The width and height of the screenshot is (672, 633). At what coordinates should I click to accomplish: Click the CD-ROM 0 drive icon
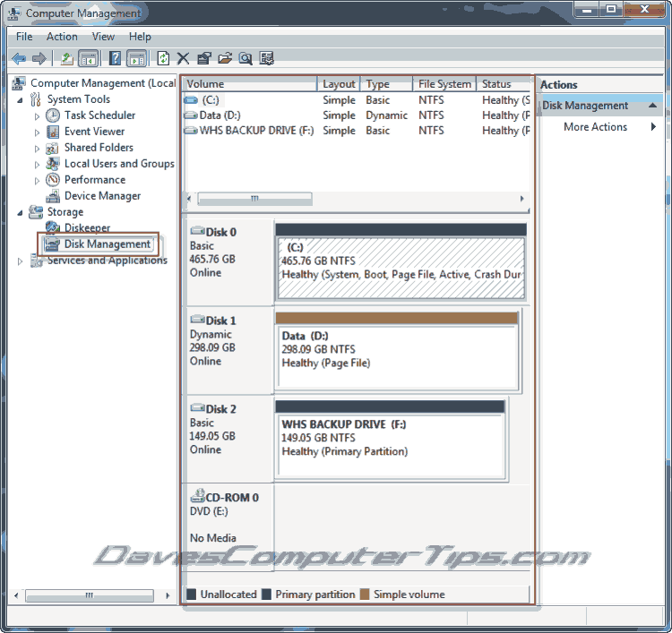coord(198,495)
